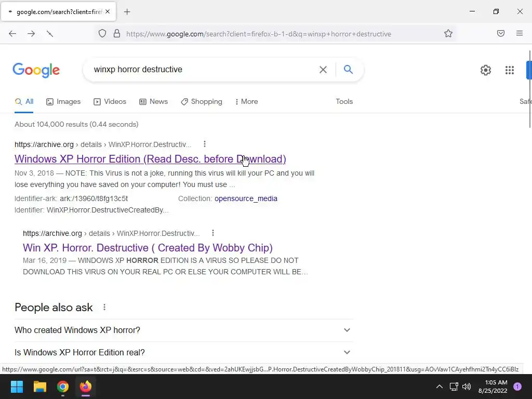The image size is (532, 399).
Task: Open Win XP. Horror. Destructive result link
Action: 148,248
